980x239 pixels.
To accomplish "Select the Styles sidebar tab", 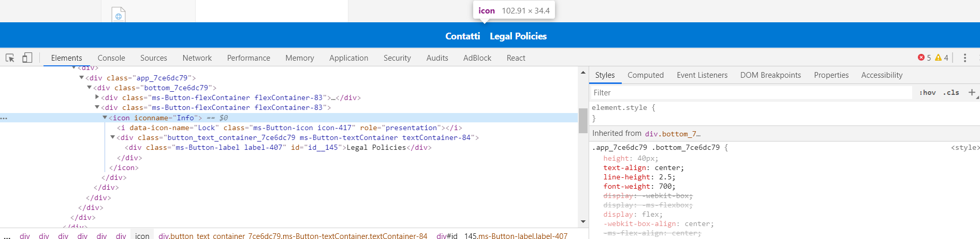I will [x=605, y=75].
